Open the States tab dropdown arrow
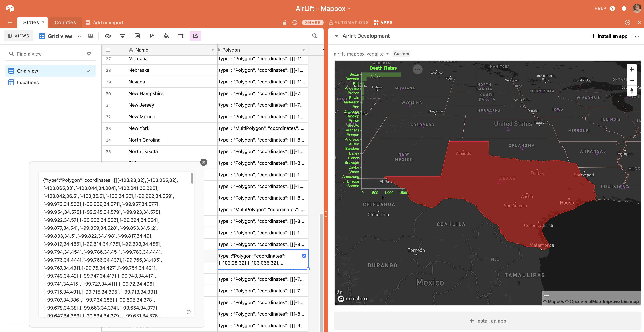Viewport: 644px width, 332px height. (43, 22)
